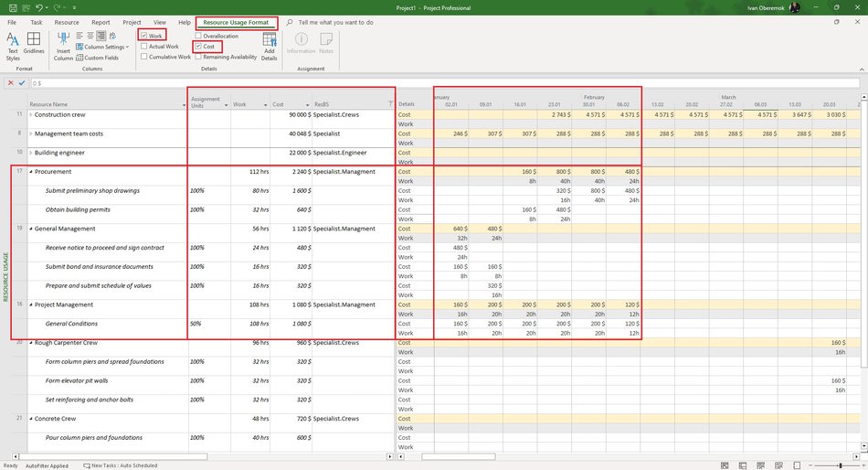This screenshot has width=868, height=470.
Task: Align column text right
Action: click(101, 36)
